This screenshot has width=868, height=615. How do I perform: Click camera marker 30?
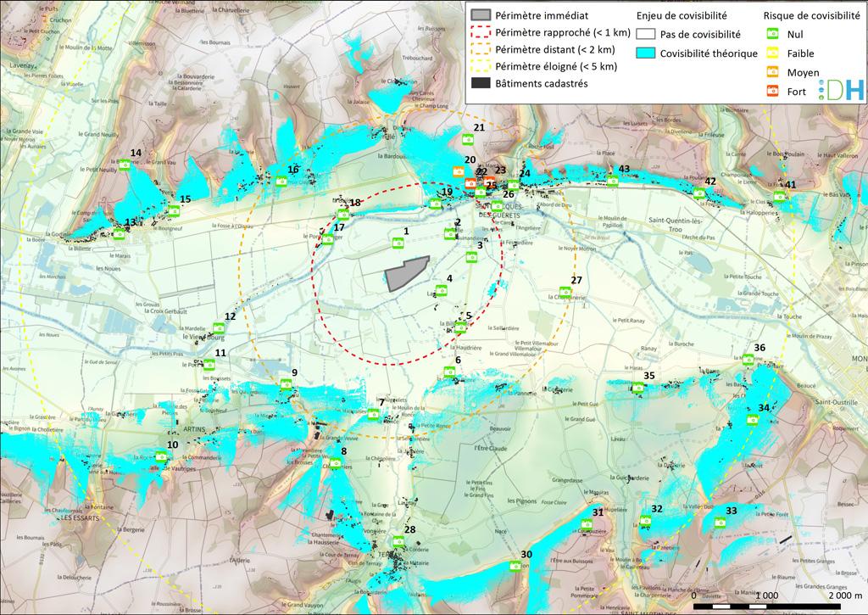click(515, 566)
